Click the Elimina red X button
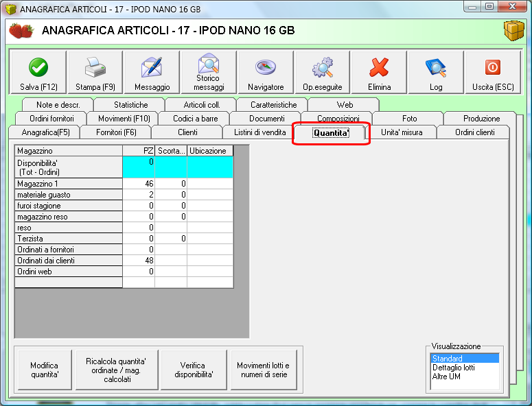Image resolution: width=532 pixels, height=406 pixels. pyautogui.click(x=380, y=72)
